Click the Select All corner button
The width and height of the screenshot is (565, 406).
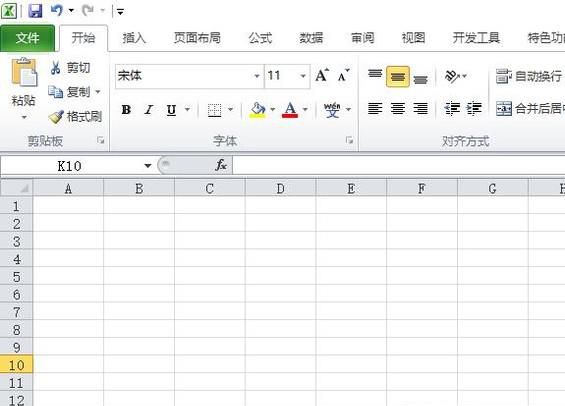click(17, 188)
